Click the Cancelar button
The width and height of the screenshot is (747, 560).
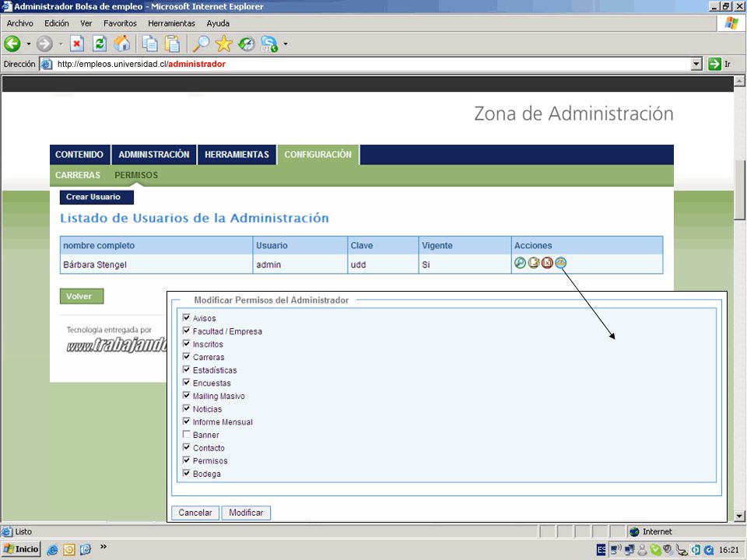(195, 513)
